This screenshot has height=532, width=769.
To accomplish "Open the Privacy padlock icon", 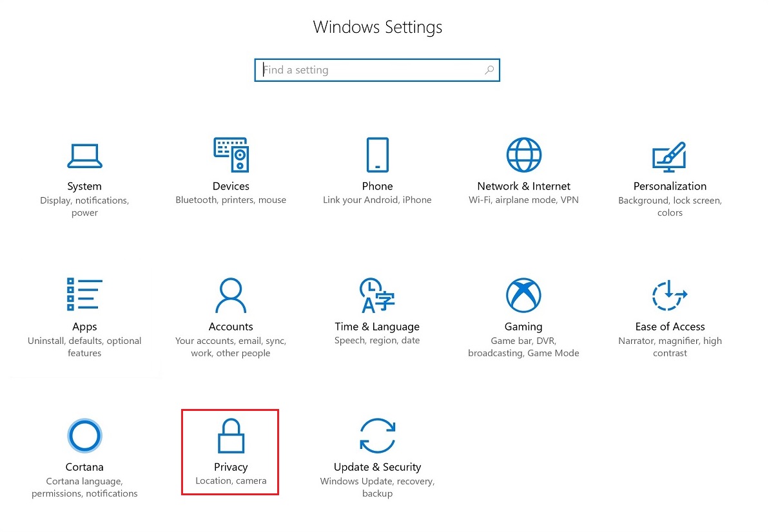I will tap(231, 435).
